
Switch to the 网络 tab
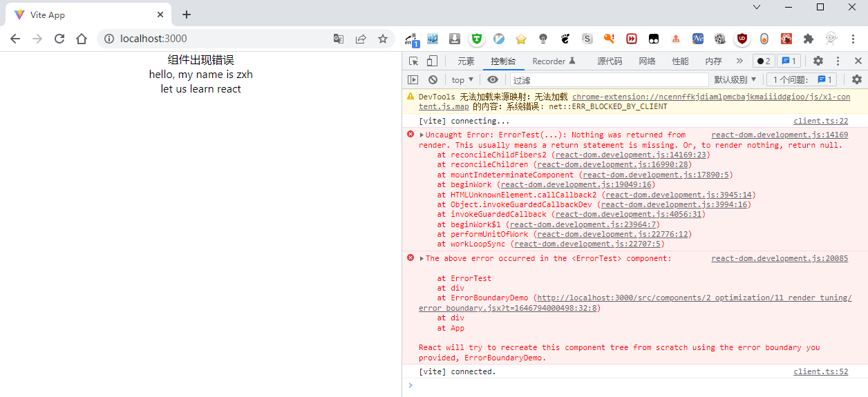pos(647,61)
